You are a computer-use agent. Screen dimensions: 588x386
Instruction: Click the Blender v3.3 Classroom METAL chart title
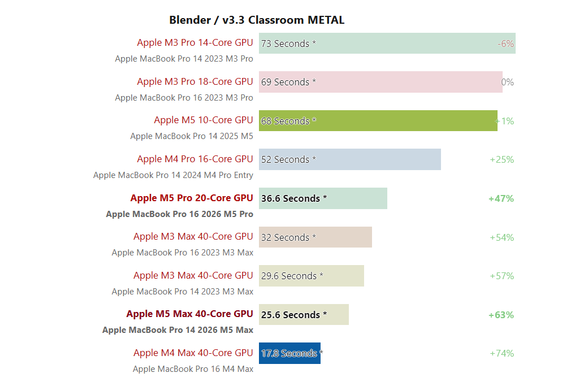tap(257, 20)
